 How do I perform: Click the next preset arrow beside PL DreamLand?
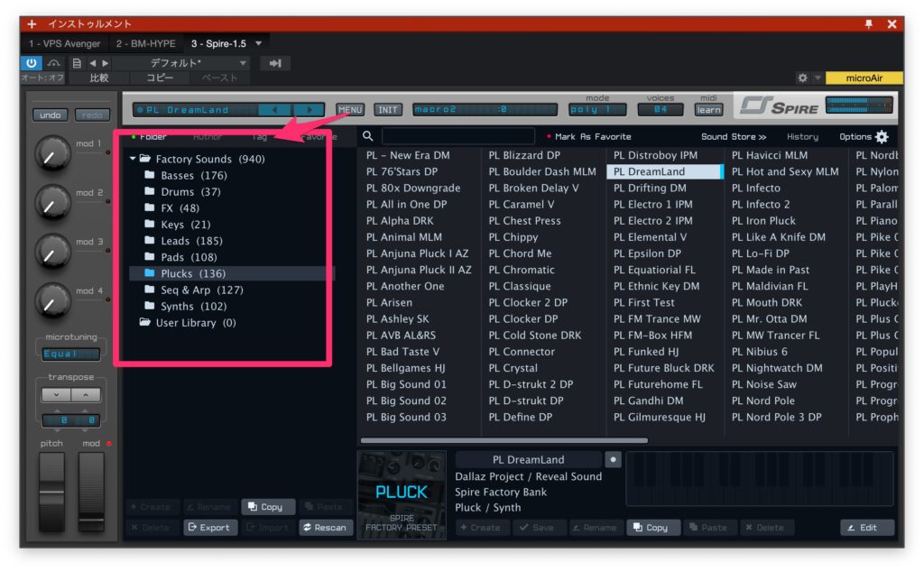[310, 110]
